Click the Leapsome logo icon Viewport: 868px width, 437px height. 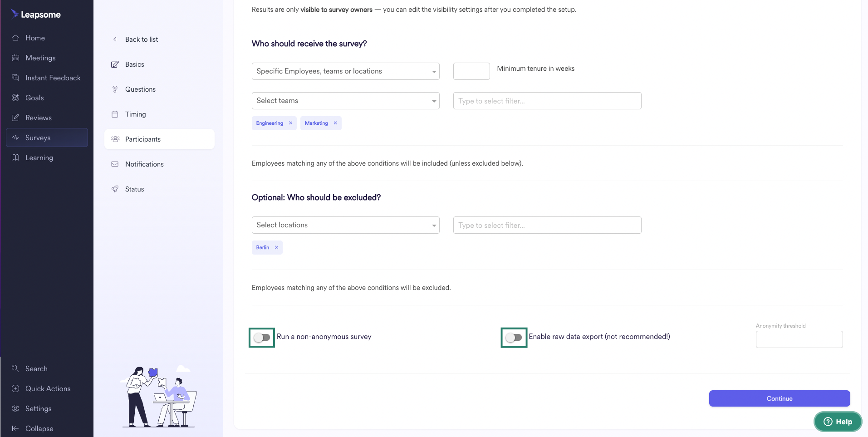pyautogui.click(x=15, y=14)
